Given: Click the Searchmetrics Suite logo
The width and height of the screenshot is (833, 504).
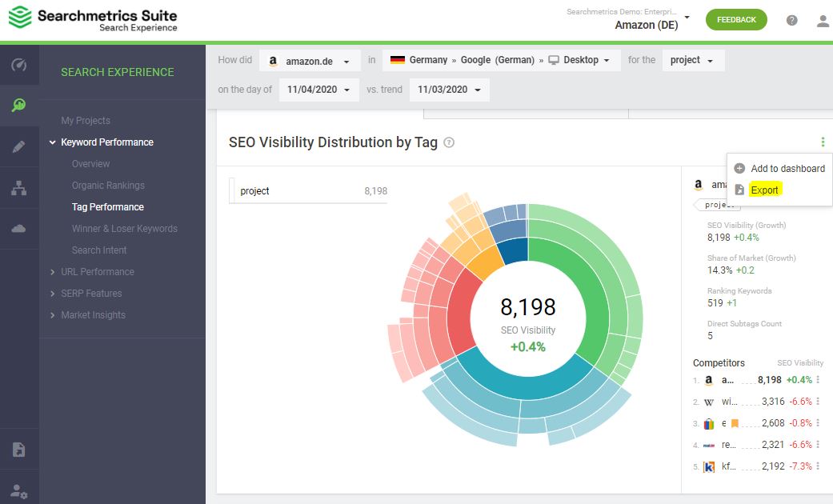Looking at the screenshot, I should [x=93, y=19].
